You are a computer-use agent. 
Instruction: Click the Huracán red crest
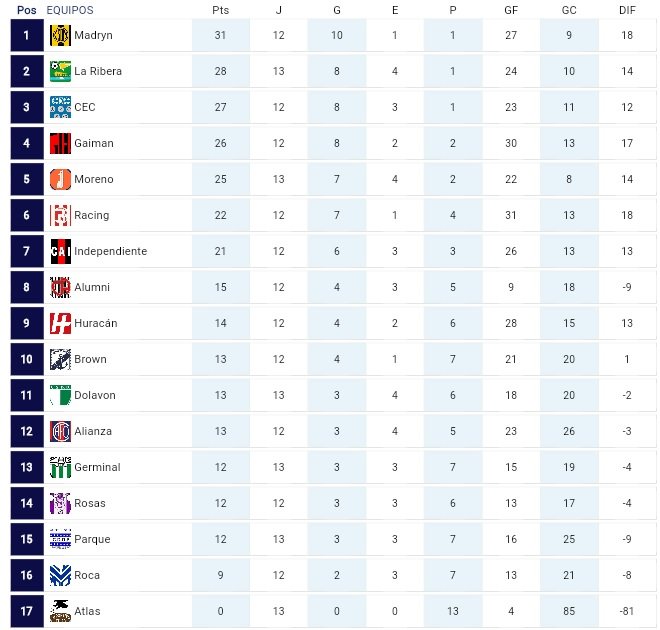pos(60,323)
